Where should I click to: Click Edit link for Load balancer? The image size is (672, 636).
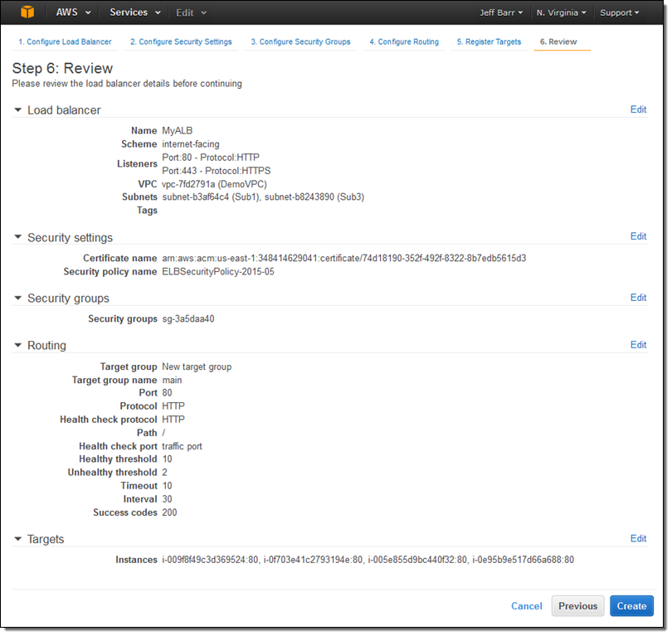click(x=638, y=109)
